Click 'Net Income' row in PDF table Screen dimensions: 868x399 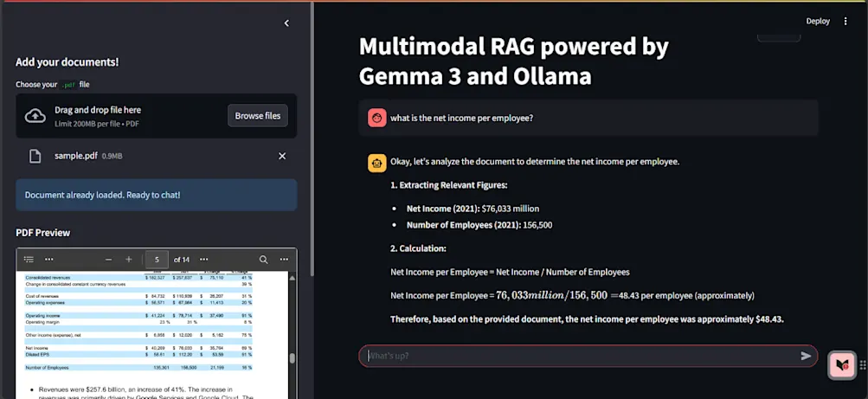coord(138,348)
